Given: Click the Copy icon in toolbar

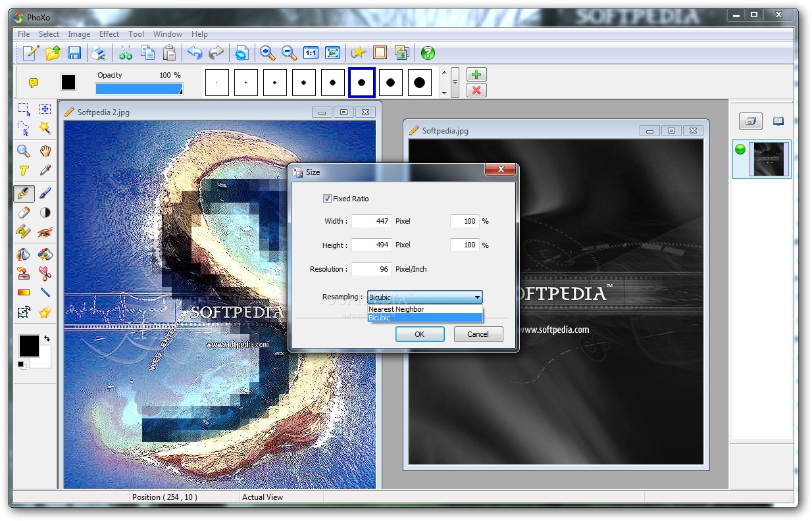Looking at the screenshot, I should coord(148,53).
